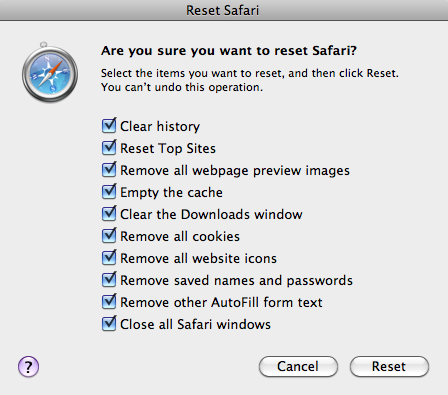This screenshot has height=395, width=448.
Task: Disable the Remove all cookies option
Action: point(109,236)
